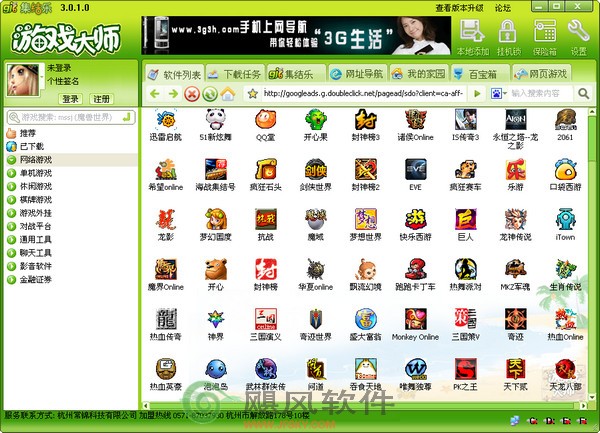Select the 梦幻国度 game icon
The width and height of the screenshot is (600, 433).
click(215, 219)
